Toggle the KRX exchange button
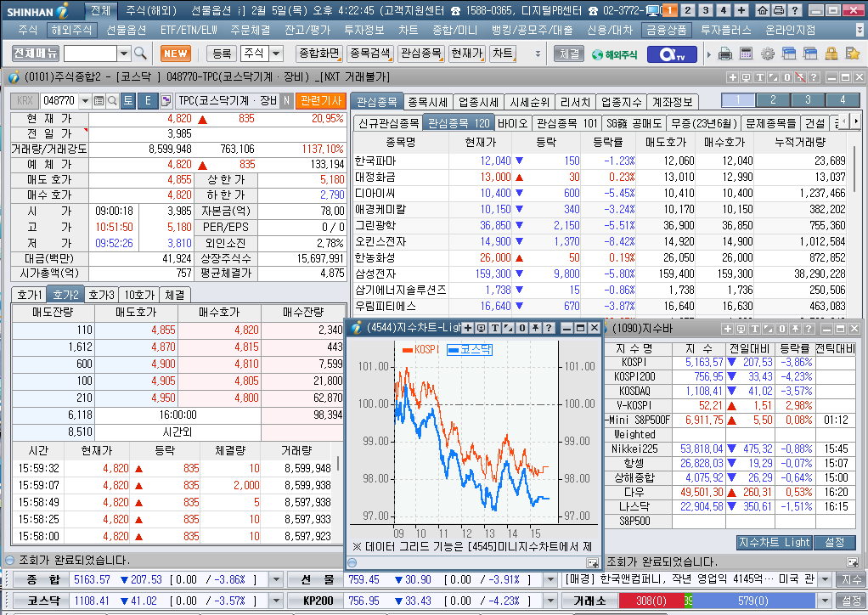Viewport: 868px width, 615px height. pos(25,101)
